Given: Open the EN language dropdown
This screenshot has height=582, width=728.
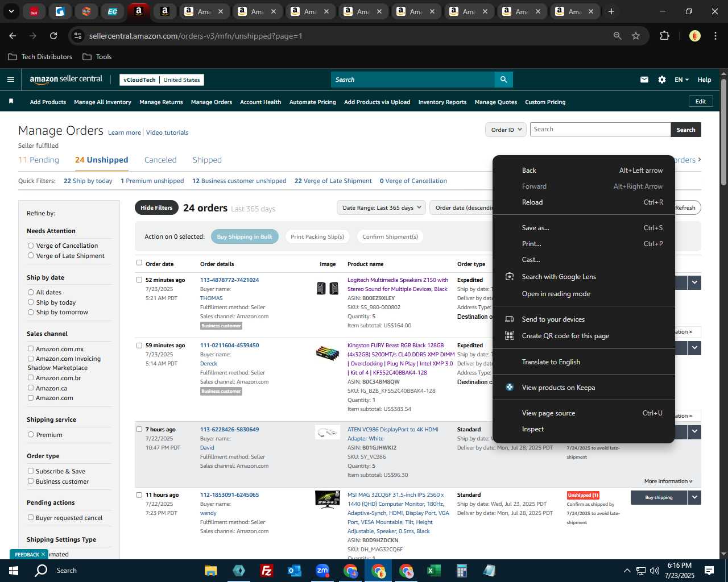Looking at the screenshot, I should point(681,80).
